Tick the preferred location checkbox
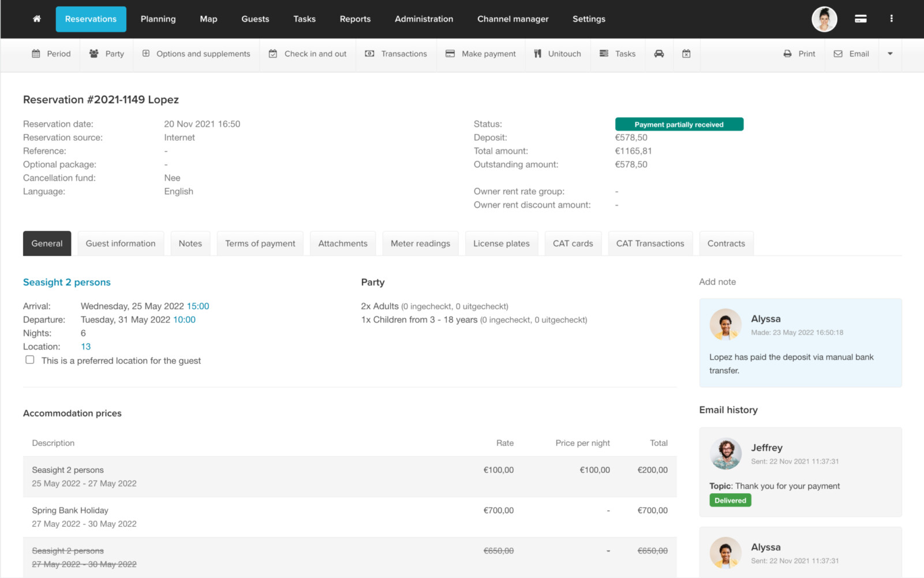924x578 pixels. pyautogui.click(x=30, y=360)
